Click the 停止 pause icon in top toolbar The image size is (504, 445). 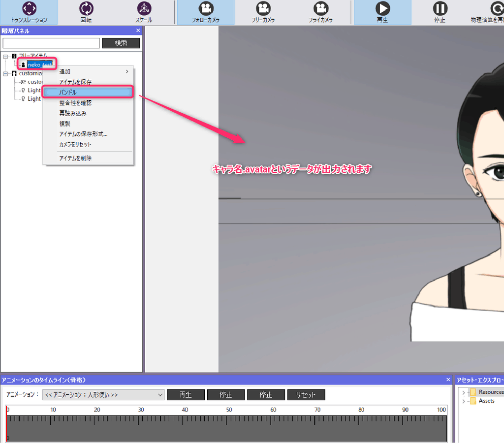coord(440,12)
